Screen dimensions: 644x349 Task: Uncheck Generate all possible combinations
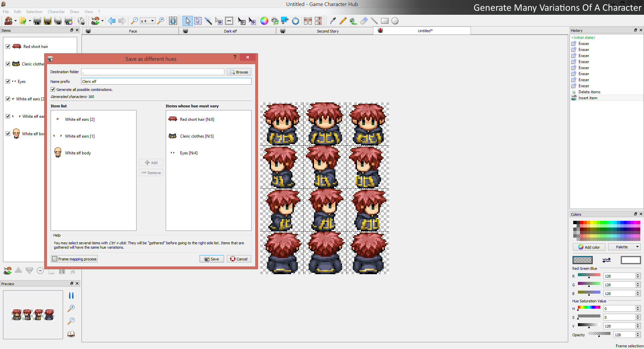coord(53,89)
